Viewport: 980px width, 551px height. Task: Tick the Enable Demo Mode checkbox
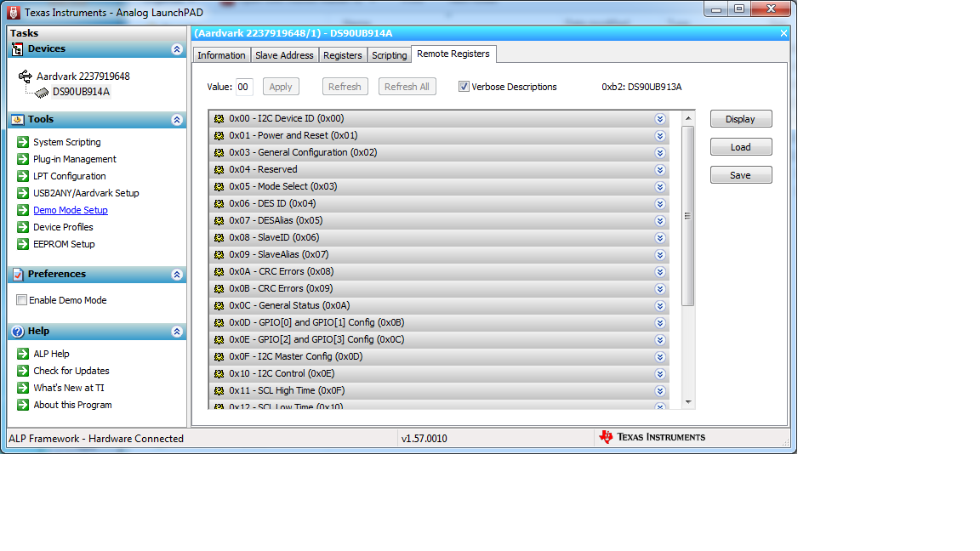[22, 300]
